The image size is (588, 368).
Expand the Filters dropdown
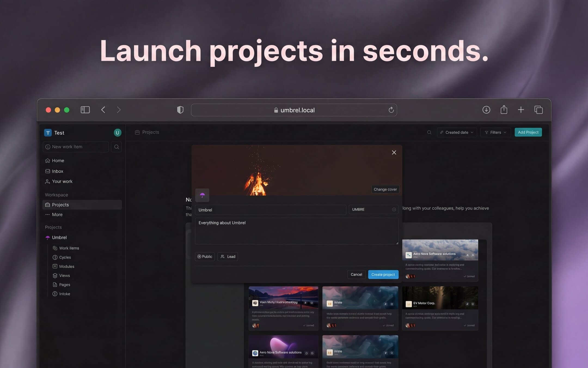(495, 132)
